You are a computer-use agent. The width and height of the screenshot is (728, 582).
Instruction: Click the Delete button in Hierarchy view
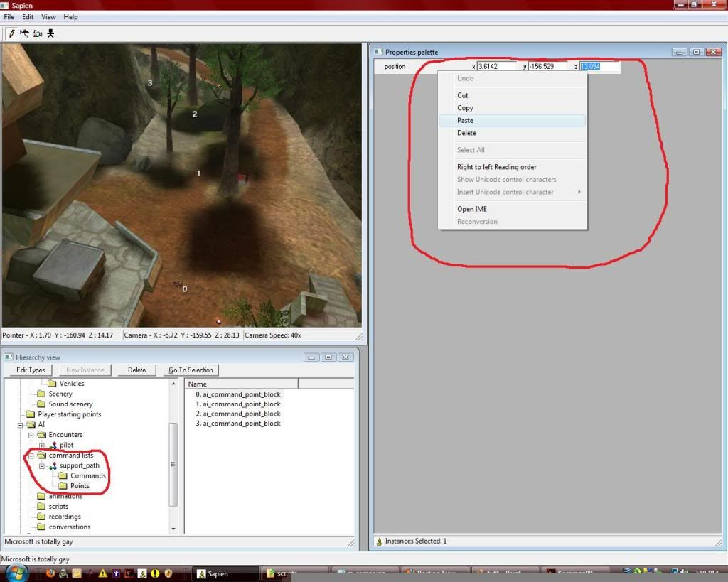click(136, 370)
